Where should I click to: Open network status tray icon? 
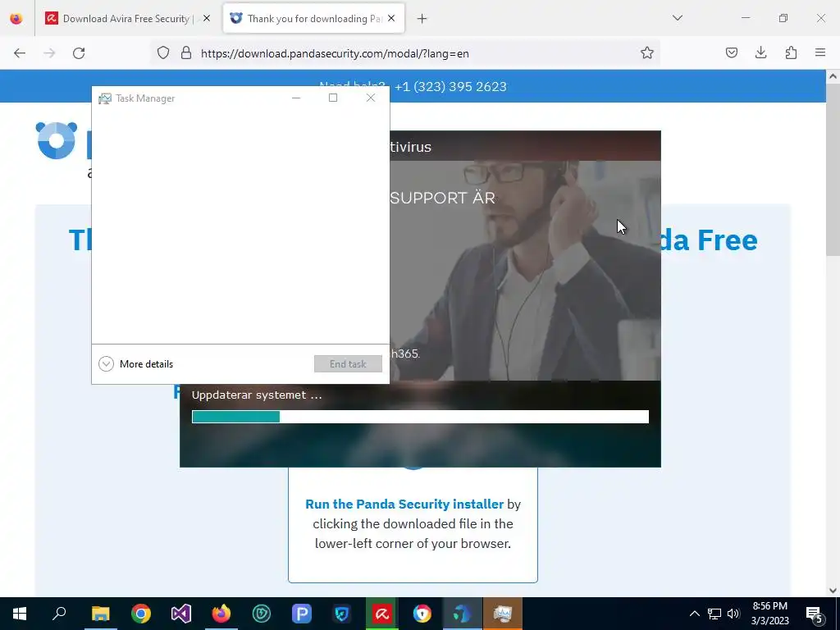714,614
